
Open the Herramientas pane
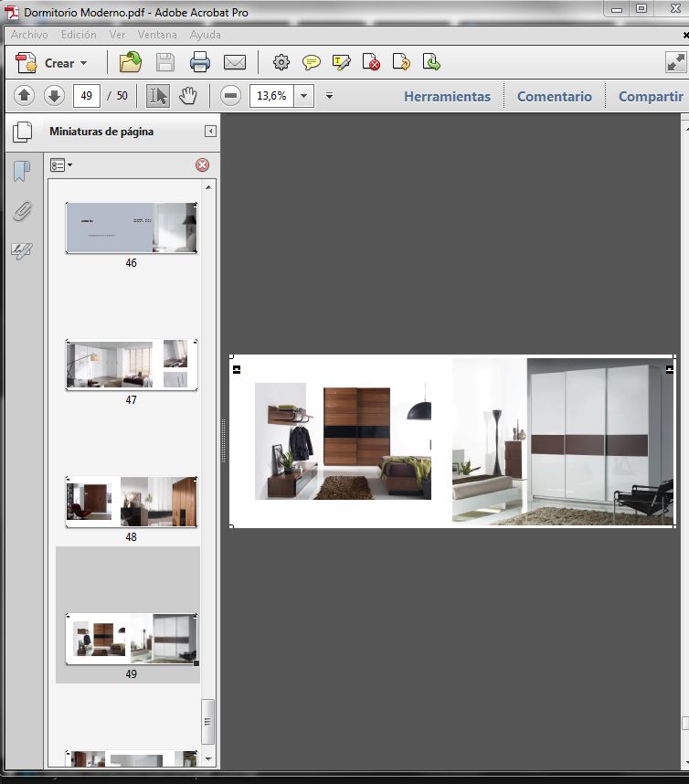[447, 96]
